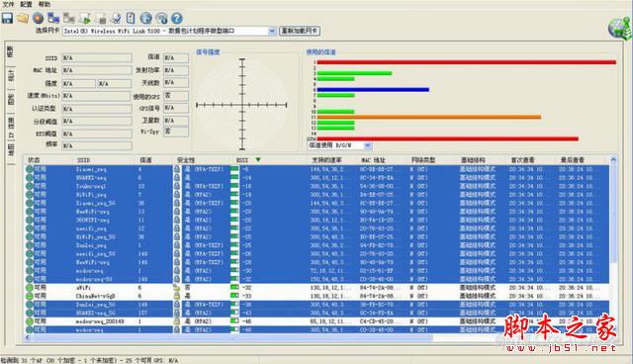Click the signal bar icon in Xiaomi_xwq row

pos(234,169)
